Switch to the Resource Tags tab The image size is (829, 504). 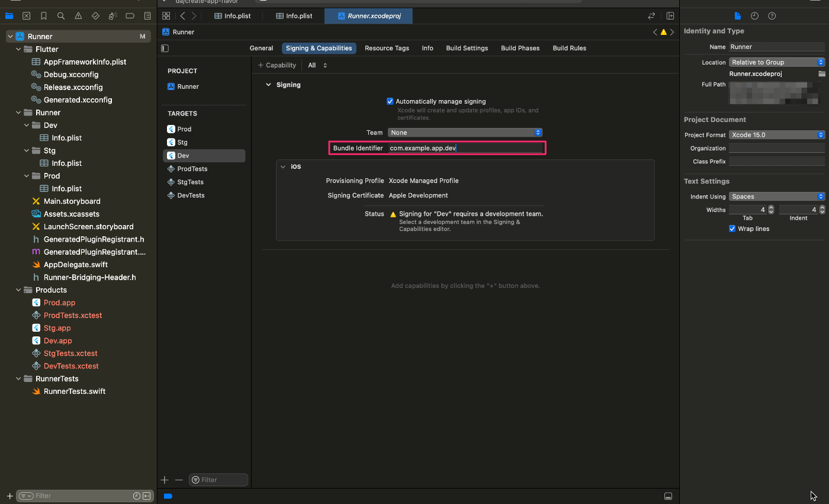(x=387, y=49)
